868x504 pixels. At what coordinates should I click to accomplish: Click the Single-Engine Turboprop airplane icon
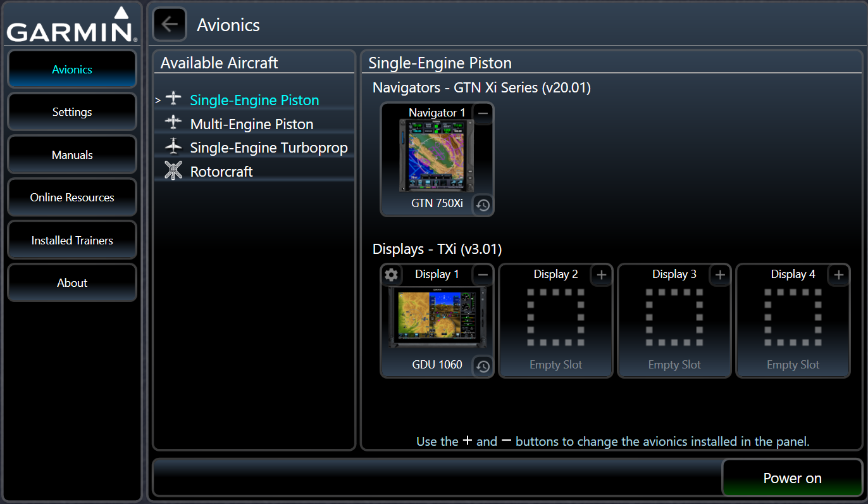click(173, 148)
